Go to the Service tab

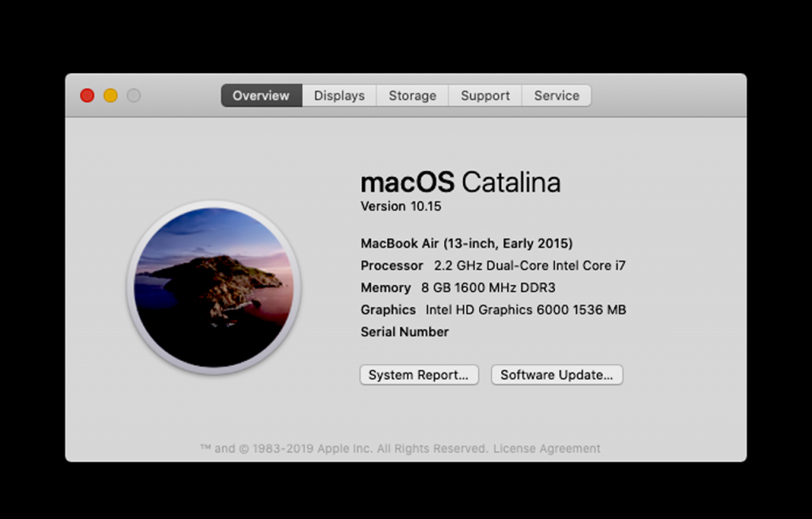click(557, 95)
